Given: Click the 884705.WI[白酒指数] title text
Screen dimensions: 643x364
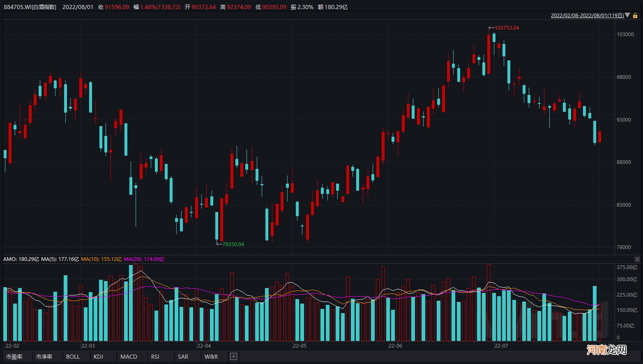Looking at the screenshot, I should 30,7.
